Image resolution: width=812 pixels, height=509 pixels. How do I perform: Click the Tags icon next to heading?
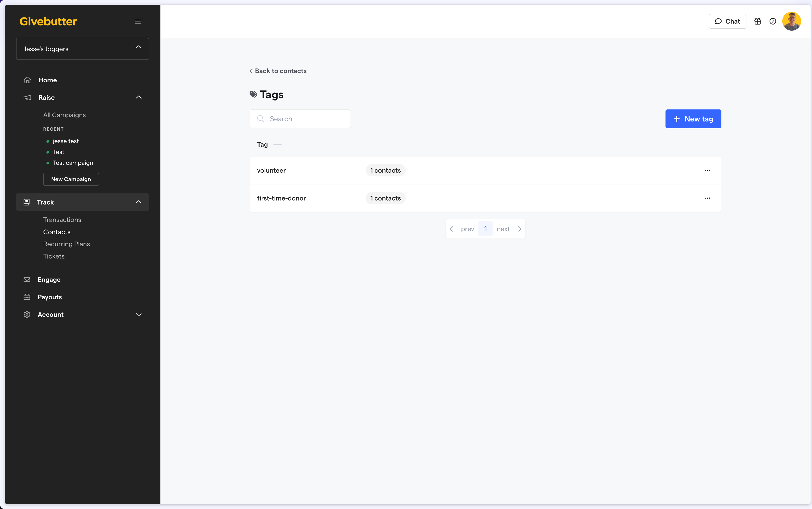(253, 94)
